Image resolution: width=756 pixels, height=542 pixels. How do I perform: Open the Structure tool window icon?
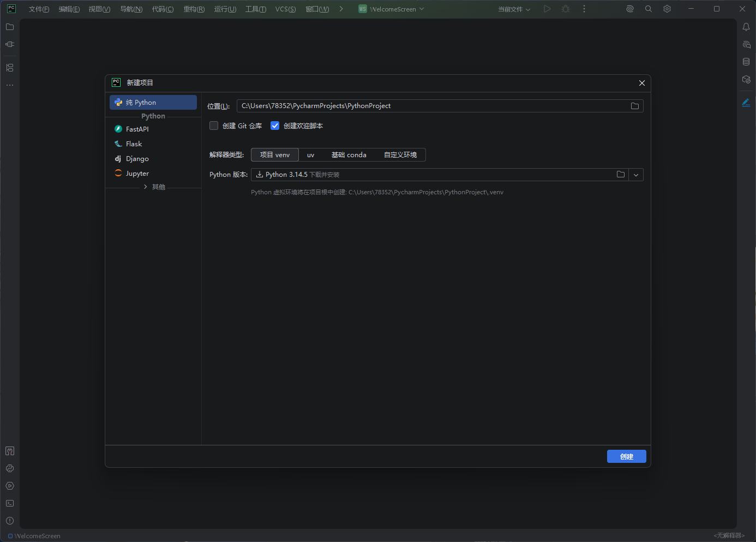(x=10, y=68)
